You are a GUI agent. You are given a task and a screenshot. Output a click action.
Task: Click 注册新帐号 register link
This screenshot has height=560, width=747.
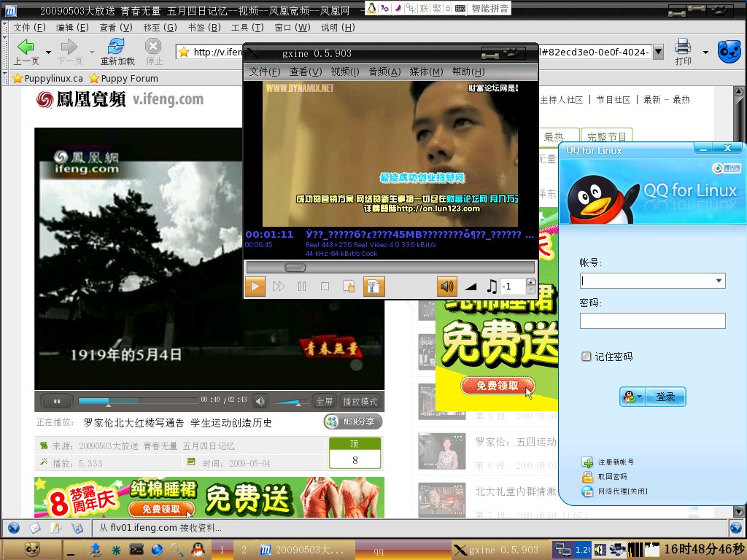616,462
